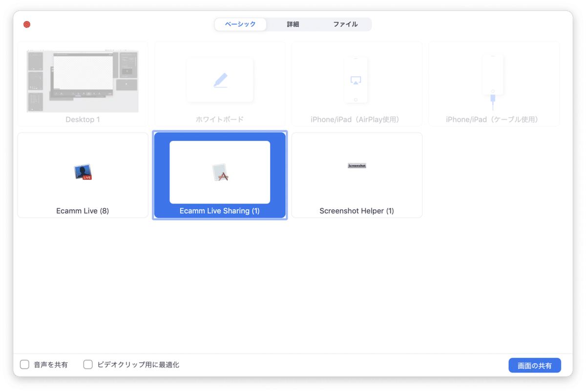Click the Ecamm Live app icon
Screen dimensions: 586x392
[83, 172]
